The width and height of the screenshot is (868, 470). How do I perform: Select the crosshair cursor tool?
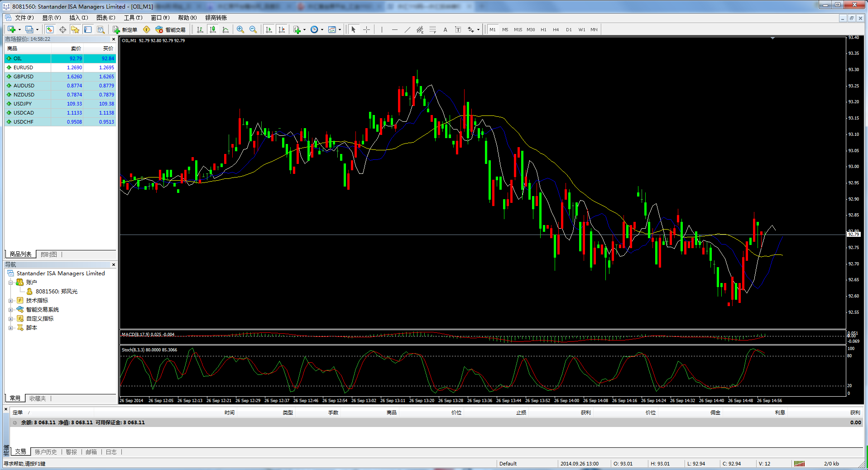[366, 29]
